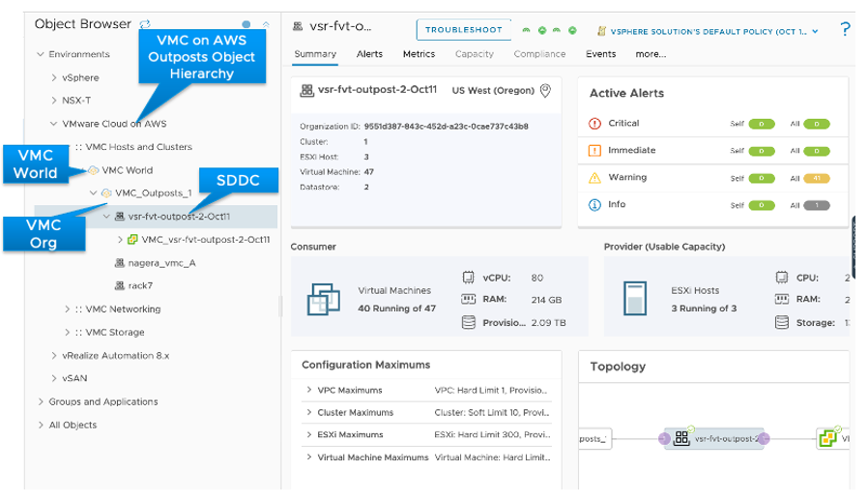The image size is (868, 501).
Task: Collapse the Object Browser panel chevron
Action: click(x=266, y=24)
